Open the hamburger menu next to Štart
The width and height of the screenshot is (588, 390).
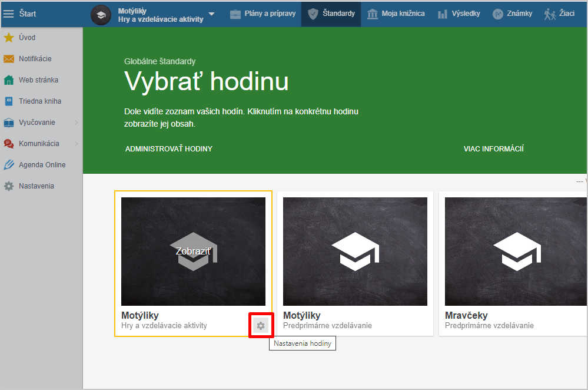[8, 14]
